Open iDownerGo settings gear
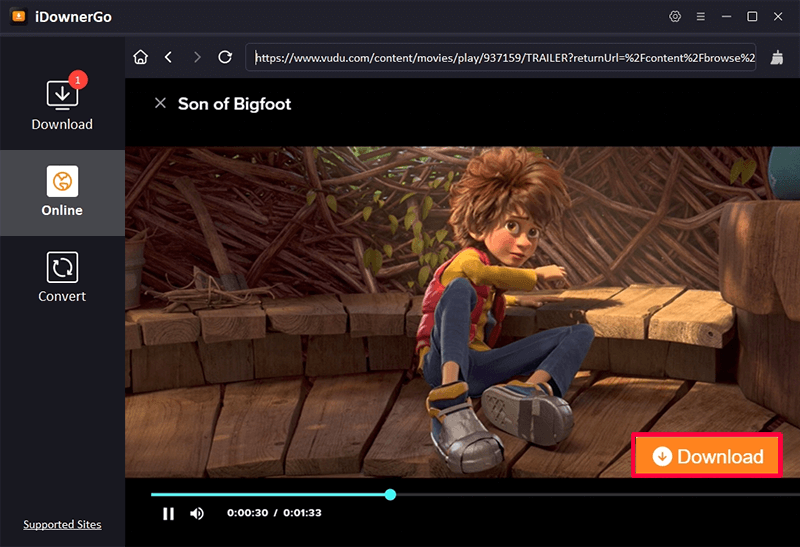Viewport: 800px width, 547px height. (x=675, y=16)
